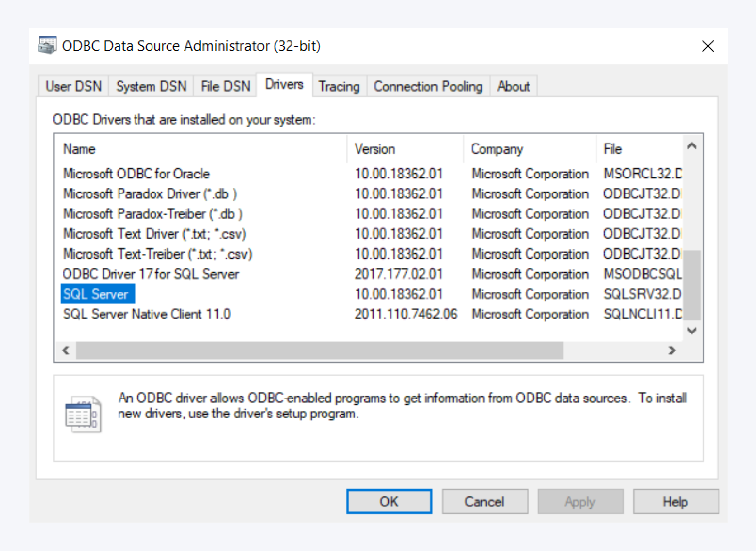Sort drivers by the Name column header
This screenshot has width=756, height=551.
(79, 149)
